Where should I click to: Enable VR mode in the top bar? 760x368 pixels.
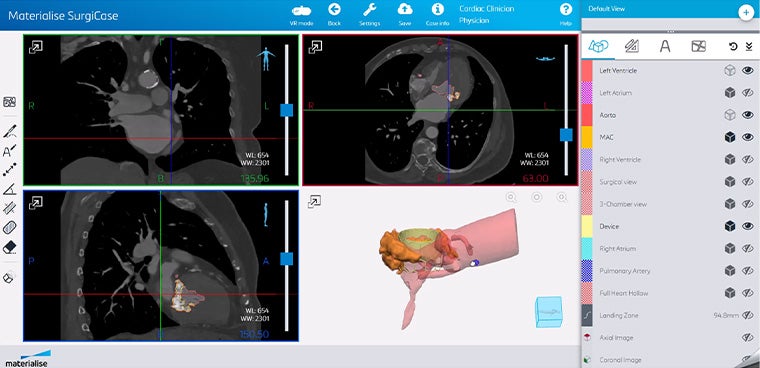(x=302, y=15)
